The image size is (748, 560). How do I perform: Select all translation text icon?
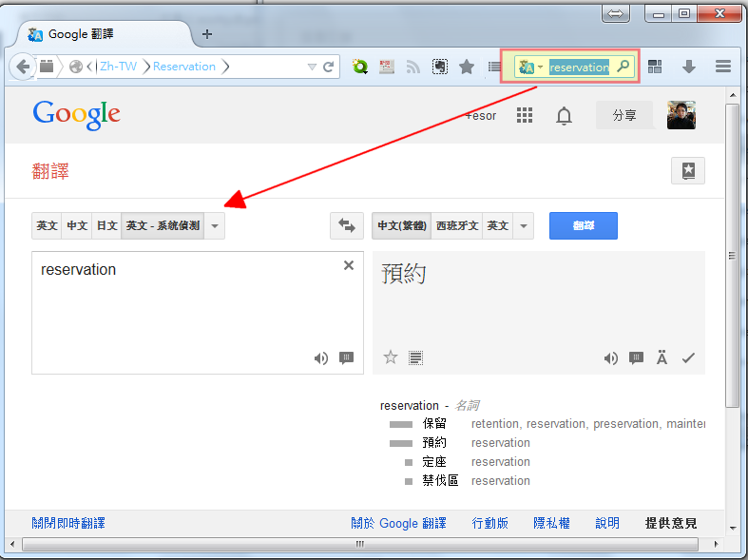pos(415,357)
